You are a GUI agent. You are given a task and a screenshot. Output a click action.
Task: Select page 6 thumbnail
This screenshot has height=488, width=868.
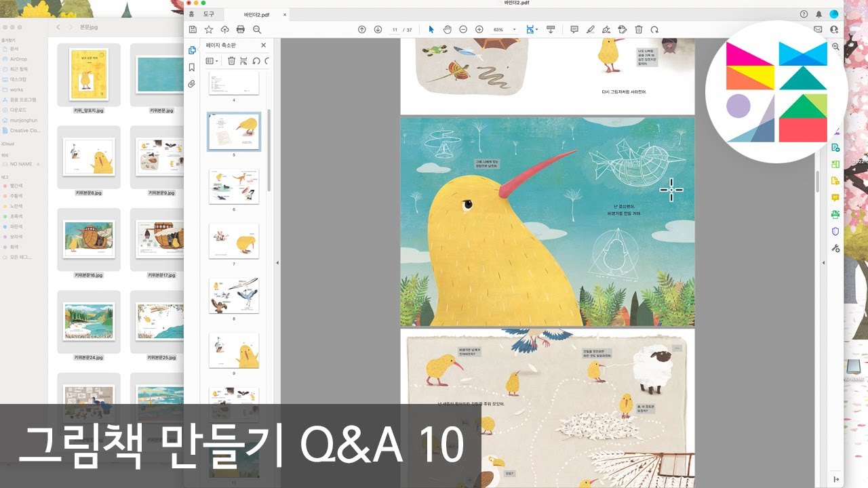(234, 186)
